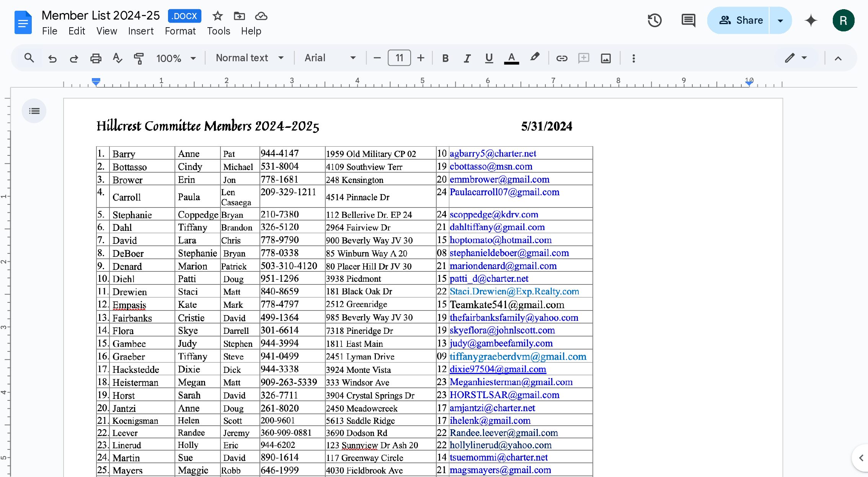Open the zoom 100% dropdown

point(176,58)
